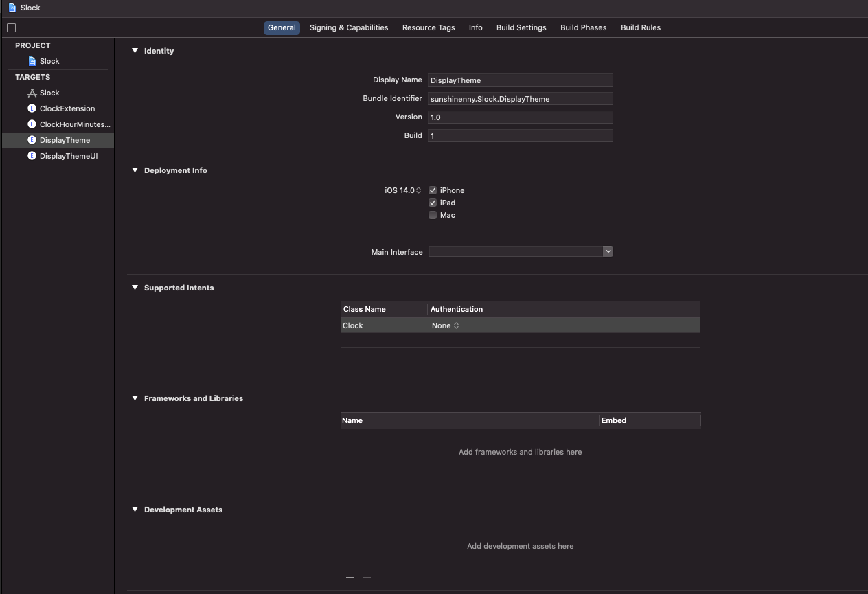Click the Display Name text field
Screen dimensions: 868x594
[520, 80]
